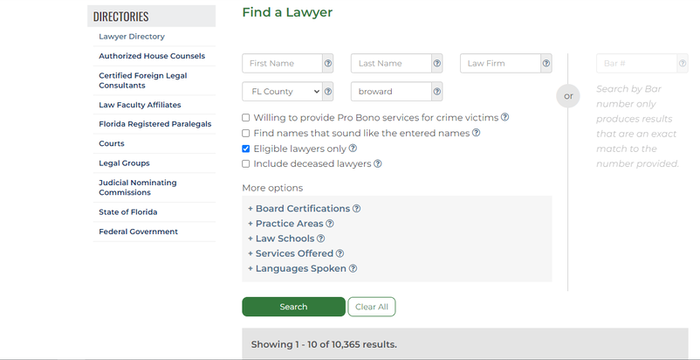Check Willing to provide Pro Bono services

point(246,118)
